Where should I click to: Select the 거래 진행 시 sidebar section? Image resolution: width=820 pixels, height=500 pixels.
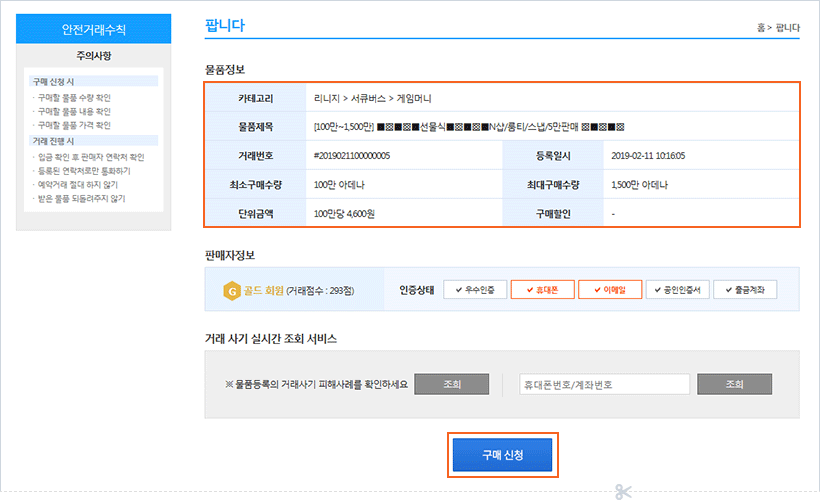tap(53, 141)
